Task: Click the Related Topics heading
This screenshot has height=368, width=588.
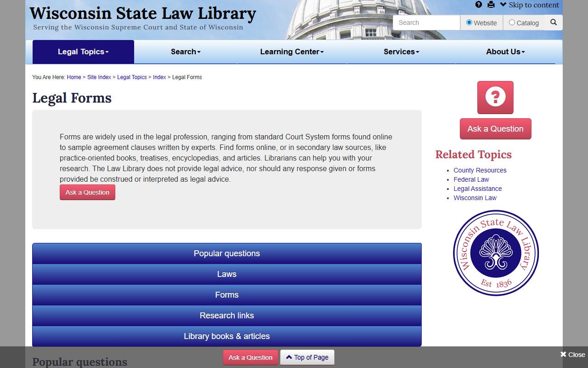Action: point(473,155)
